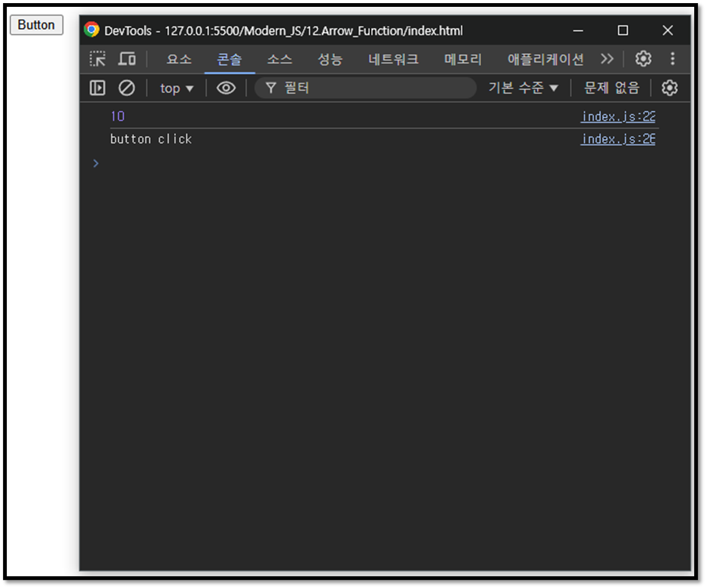Focus the 필터 filter input field
The height and width of the screenshot is (588, 706).
tap(365, 88)
